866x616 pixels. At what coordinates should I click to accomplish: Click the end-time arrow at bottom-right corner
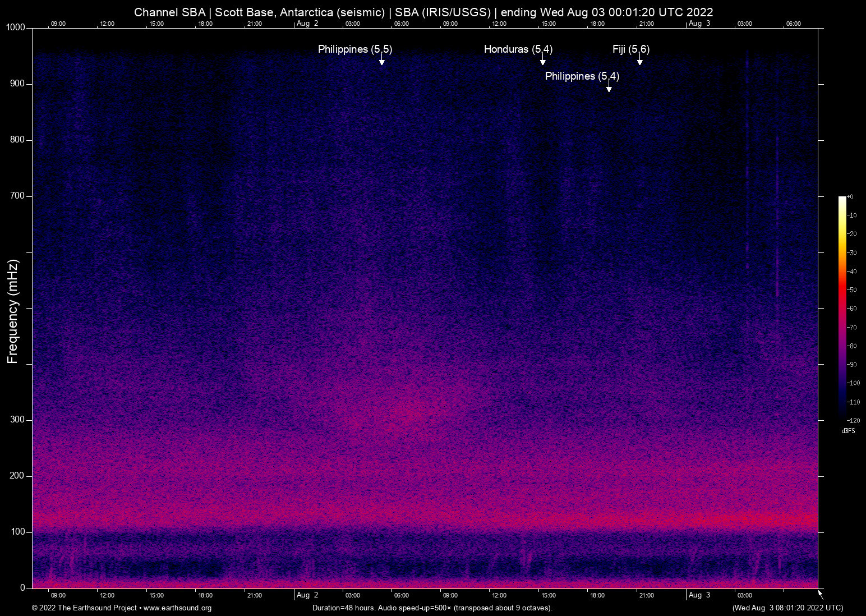tap(820, 594)
